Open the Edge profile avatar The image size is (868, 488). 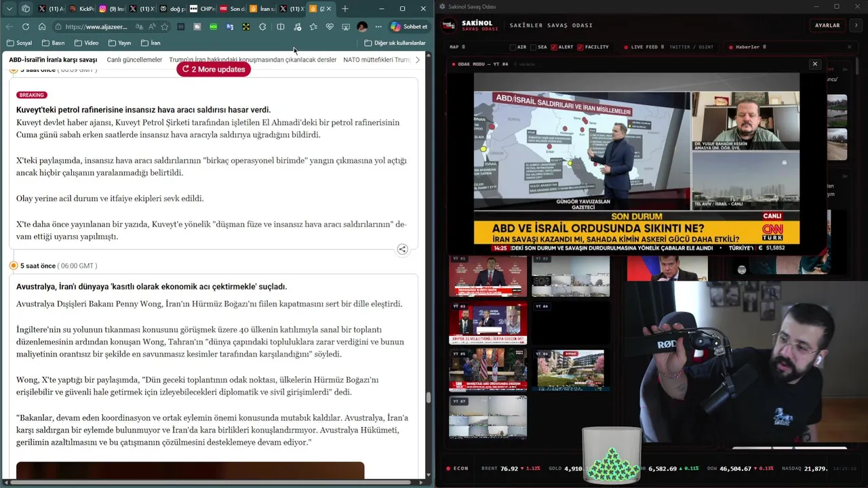click(x=362, y=26)
